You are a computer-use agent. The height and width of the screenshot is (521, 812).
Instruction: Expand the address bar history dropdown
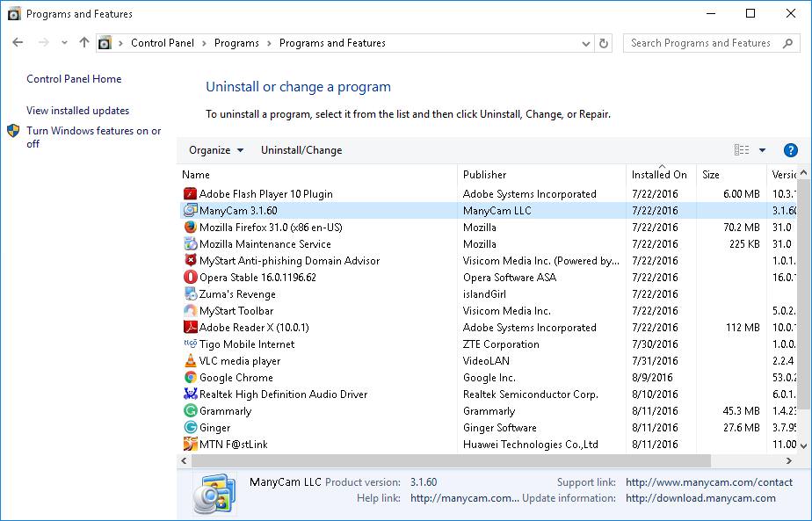(585, 44)
